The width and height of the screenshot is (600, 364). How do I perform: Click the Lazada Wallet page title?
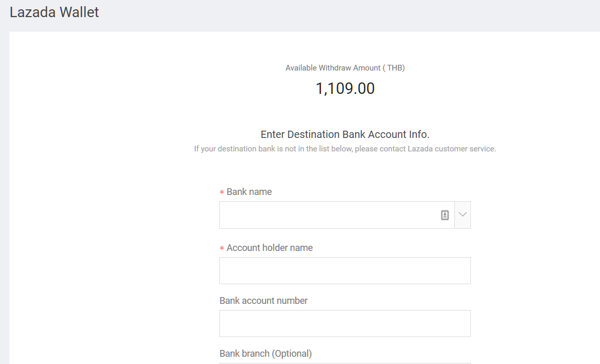coord(54,12)
